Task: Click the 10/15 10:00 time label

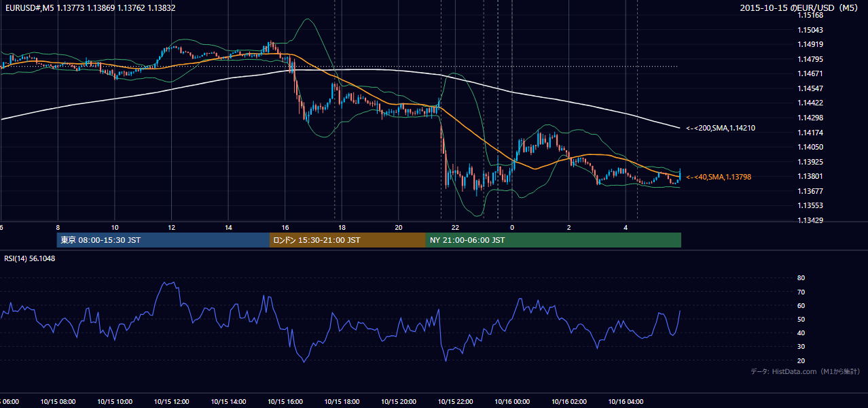Action: point(114,402)
